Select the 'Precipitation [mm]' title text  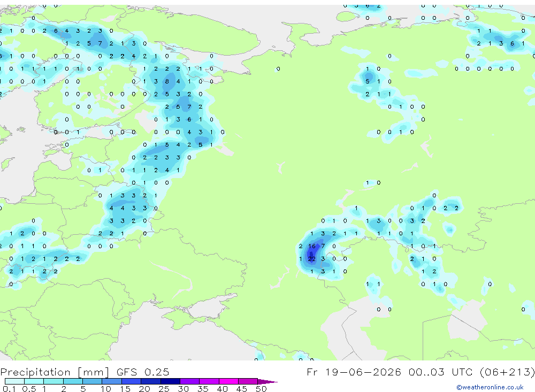coord(55,372)
